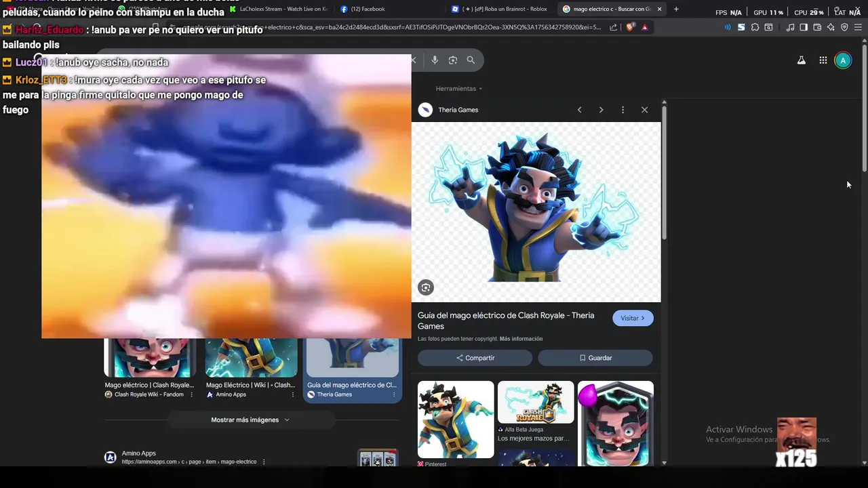Open Brave Shields lion icon
This screenshot has height=488, width=868.
630,27
